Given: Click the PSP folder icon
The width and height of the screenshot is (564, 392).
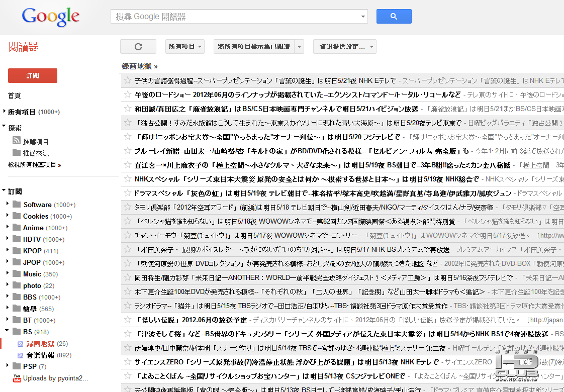Looking at the screenshot, I should click(17, 366).
